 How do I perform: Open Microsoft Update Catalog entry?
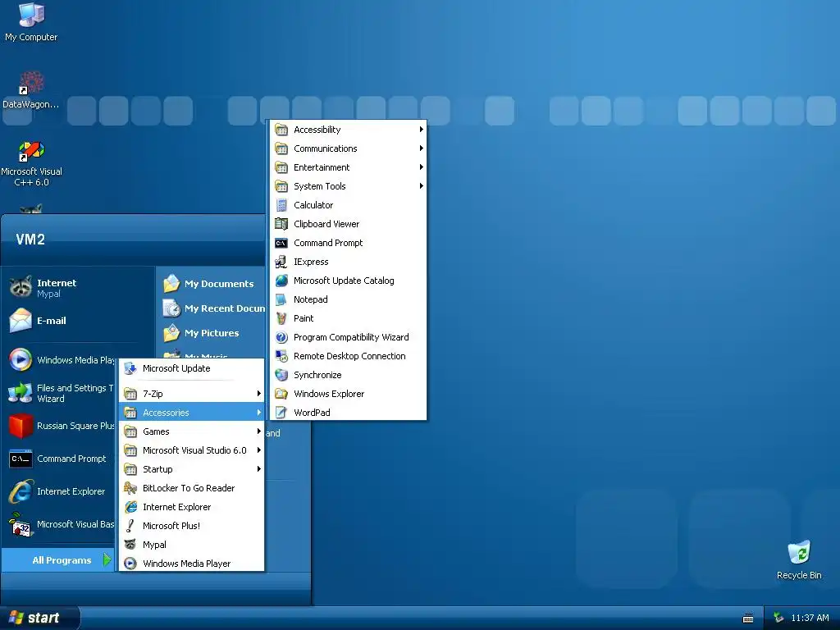348,281
